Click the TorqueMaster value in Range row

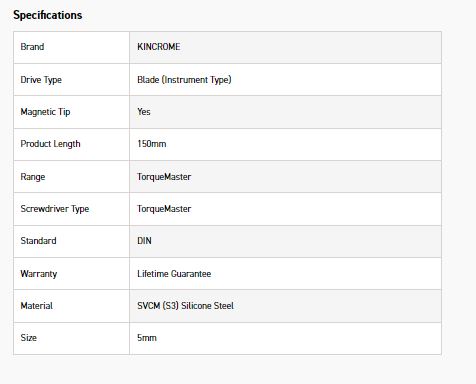[164, 177]
